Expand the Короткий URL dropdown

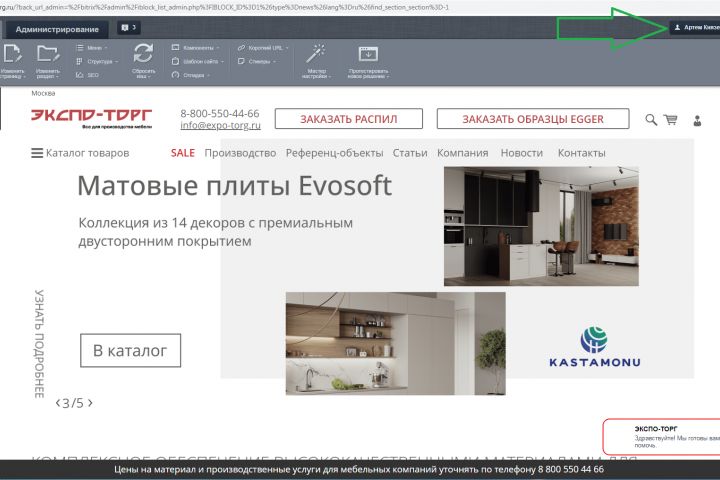pos(263,48)
